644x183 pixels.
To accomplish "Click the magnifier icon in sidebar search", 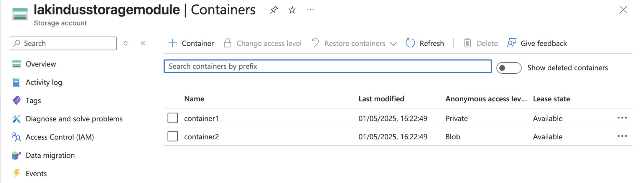I will point(17,43).
